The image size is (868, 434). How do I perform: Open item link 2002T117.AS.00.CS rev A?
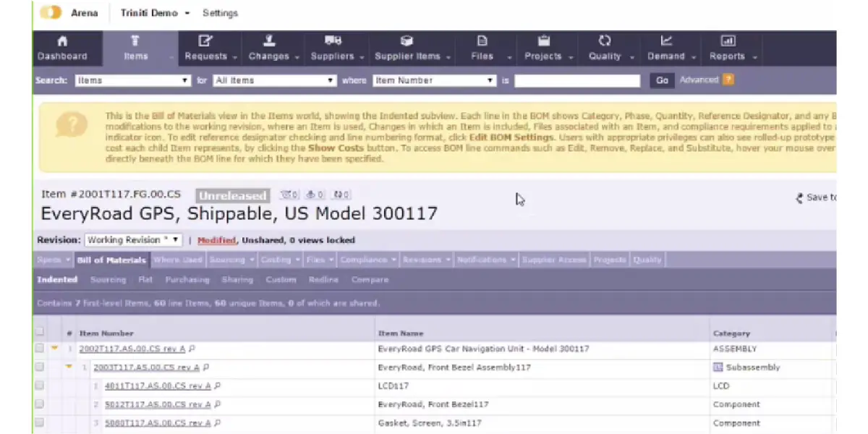pos(132,349)
